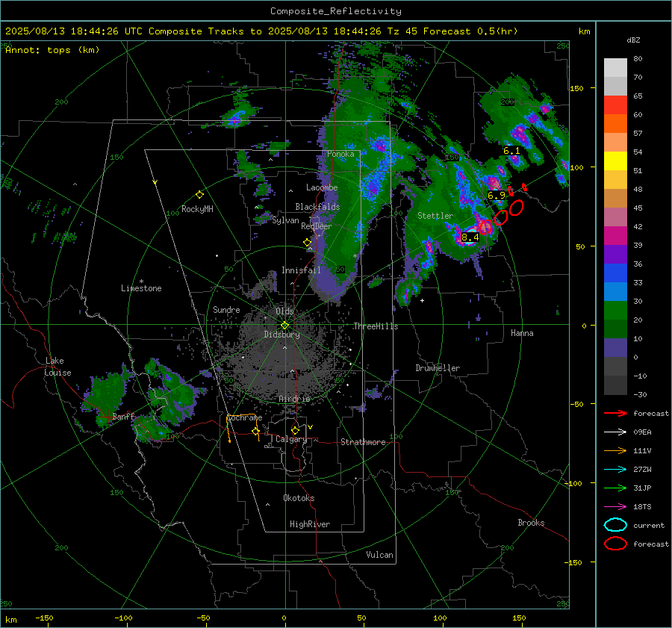Click the Strathmore town label

tap(363, 442)
